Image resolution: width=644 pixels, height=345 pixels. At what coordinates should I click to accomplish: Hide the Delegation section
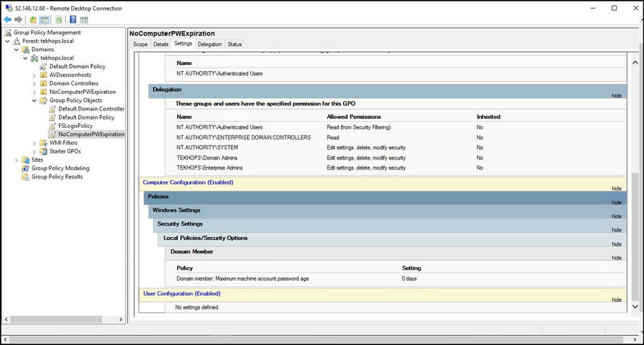tap(616, 96)
